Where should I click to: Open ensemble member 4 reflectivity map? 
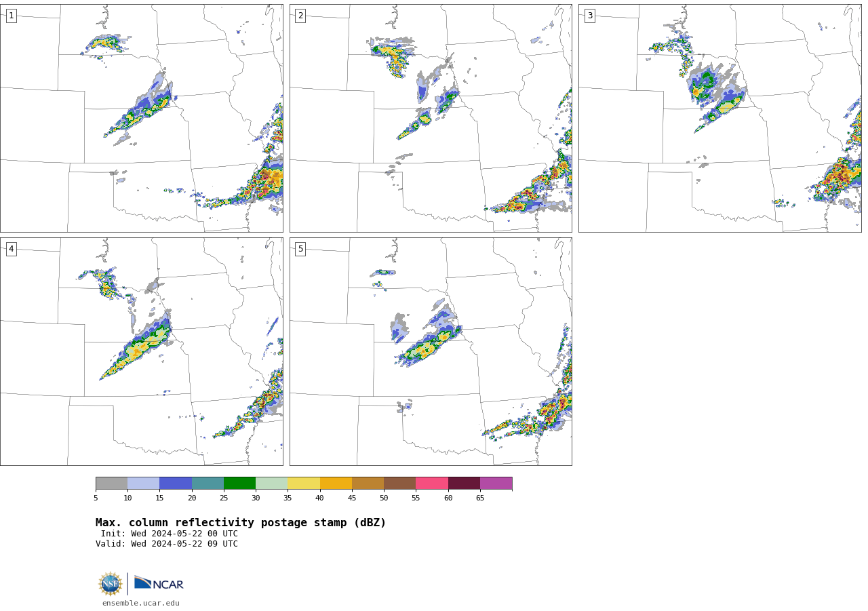point(141,351)
